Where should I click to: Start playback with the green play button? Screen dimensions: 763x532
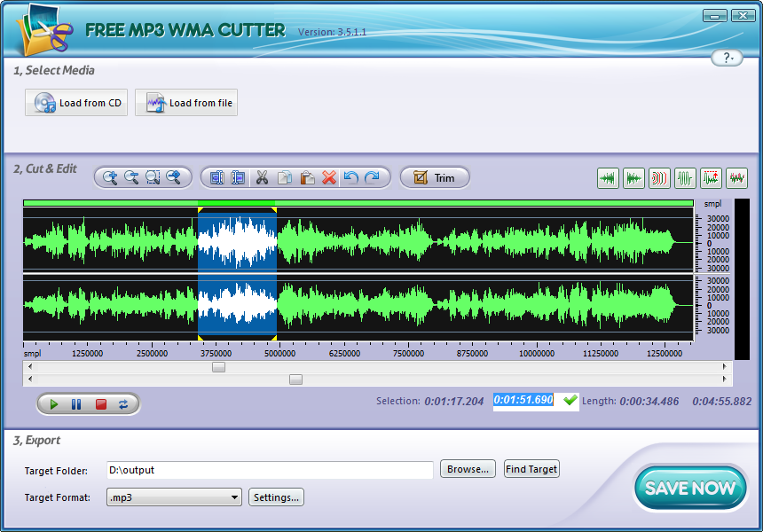point(54,404)
